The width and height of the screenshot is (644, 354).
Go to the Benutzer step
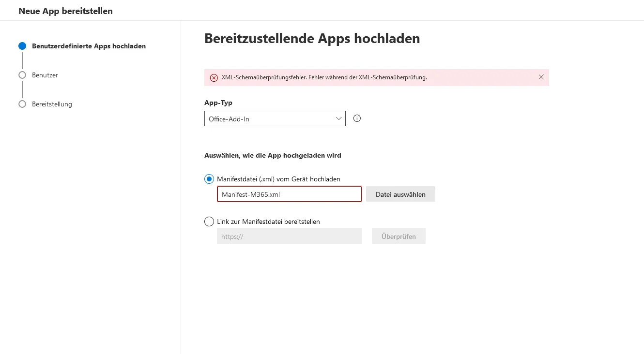pyautogui.click(x=45, y=75)
